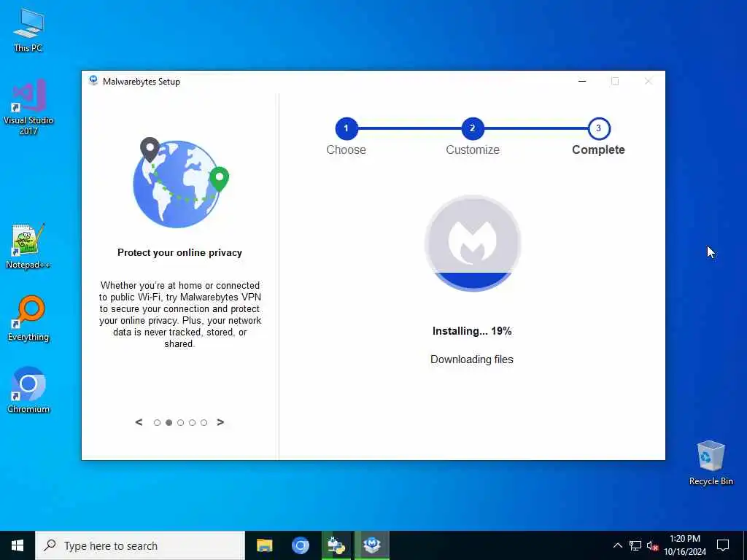
Task: Click the Malwarebytes Setup title bar icon
Action: pyautogui.click(x=93, y=80)
